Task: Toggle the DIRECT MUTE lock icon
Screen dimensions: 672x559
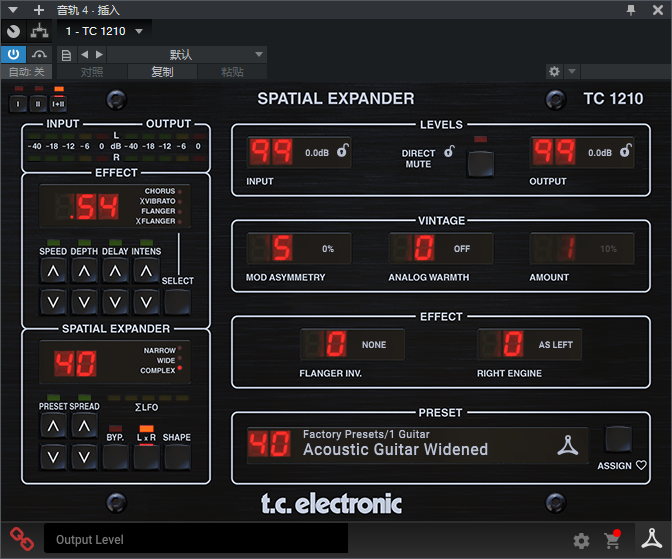Action: [x=449, y=151]
